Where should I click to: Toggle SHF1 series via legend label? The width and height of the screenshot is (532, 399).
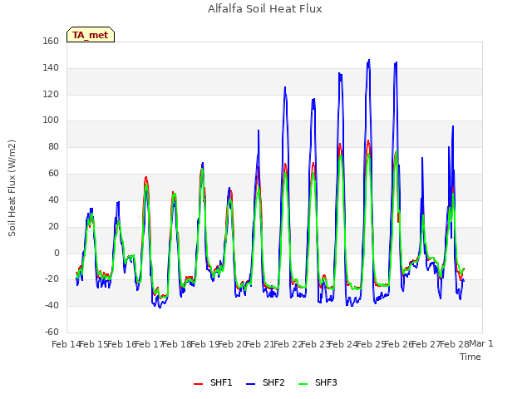click(x=221, y=382)
